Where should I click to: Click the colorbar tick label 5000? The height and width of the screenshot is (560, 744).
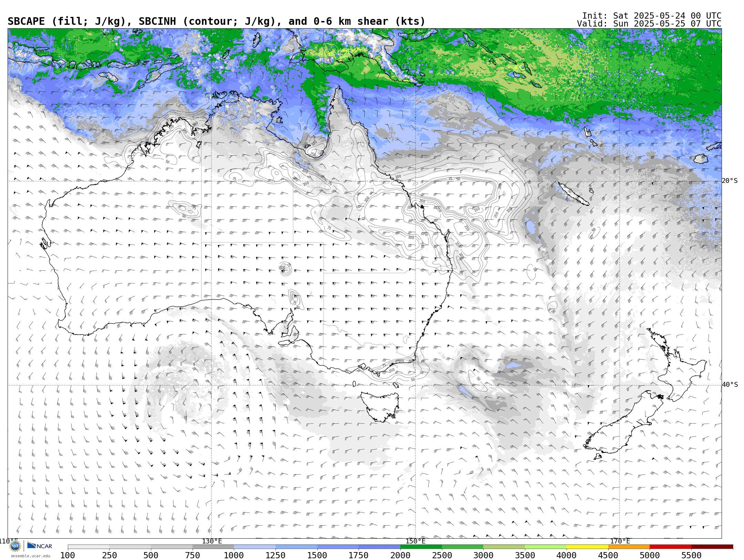[x=650, y=555]
